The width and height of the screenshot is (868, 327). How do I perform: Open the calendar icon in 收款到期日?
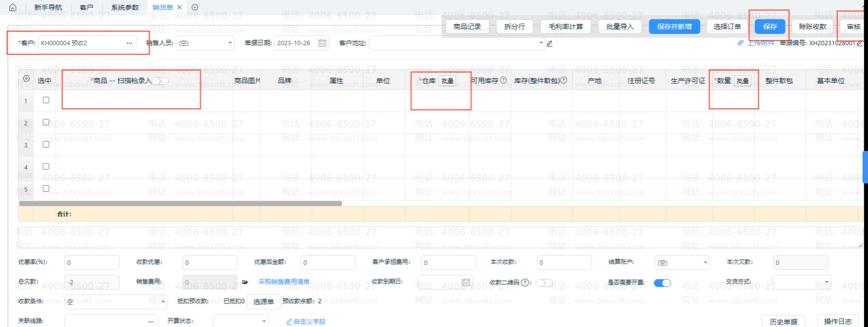[465, 282]
